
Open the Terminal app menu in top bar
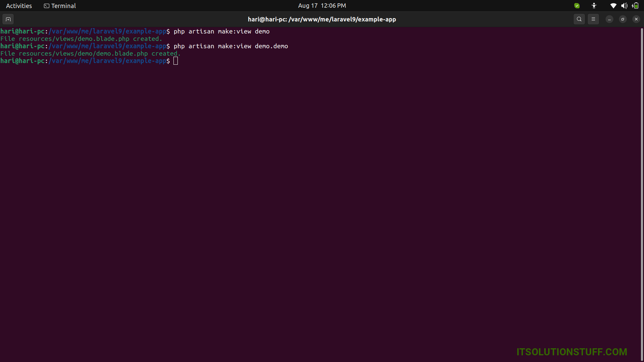tap(60, 6)
